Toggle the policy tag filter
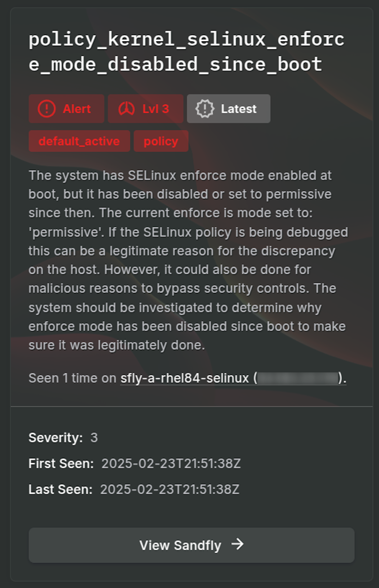379x588 pixels. pos(161,141)
